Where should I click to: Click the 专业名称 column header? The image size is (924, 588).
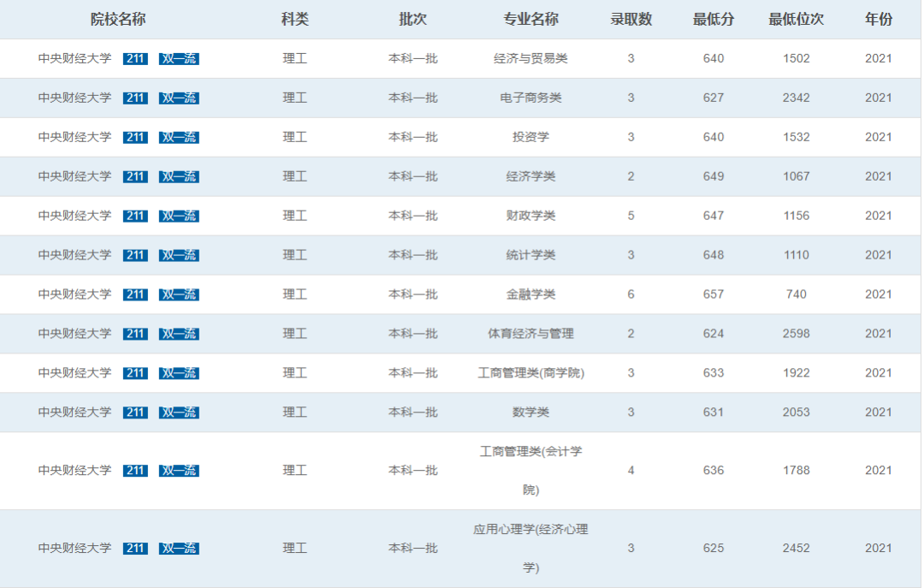(x=530, y=19)
